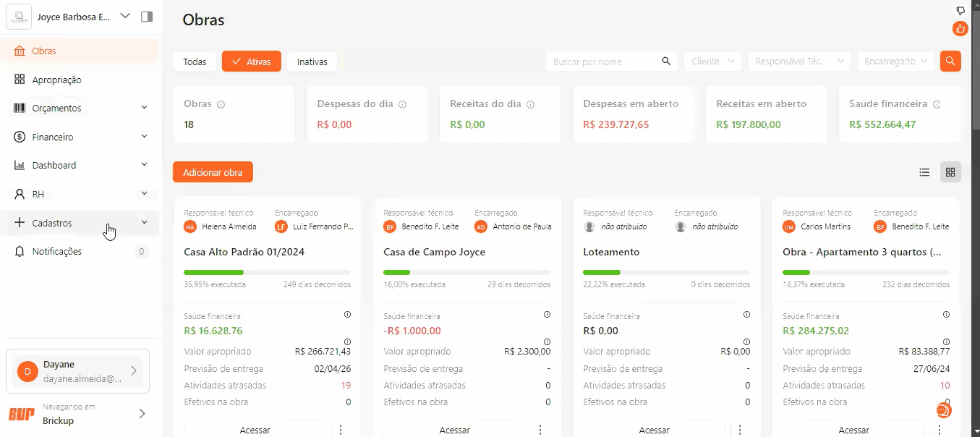Open the orange thumbs-up feedback icon
Image resolution: width=980 pixels, height=437 pixels.
(x=960, y=29)
